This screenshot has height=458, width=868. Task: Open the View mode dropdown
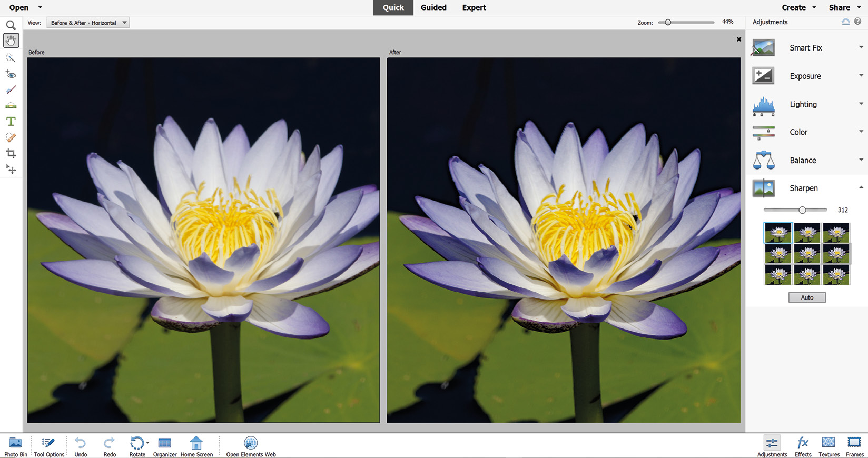coord(88,23)
